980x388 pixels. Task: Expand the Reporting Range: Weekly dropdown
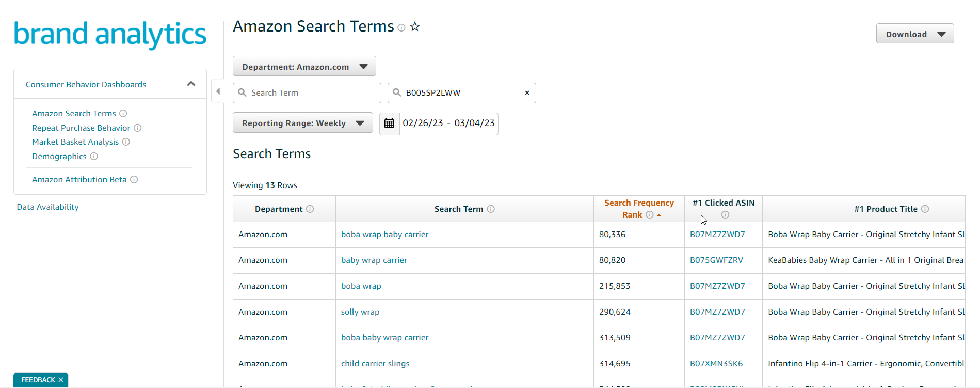[302, 123]
